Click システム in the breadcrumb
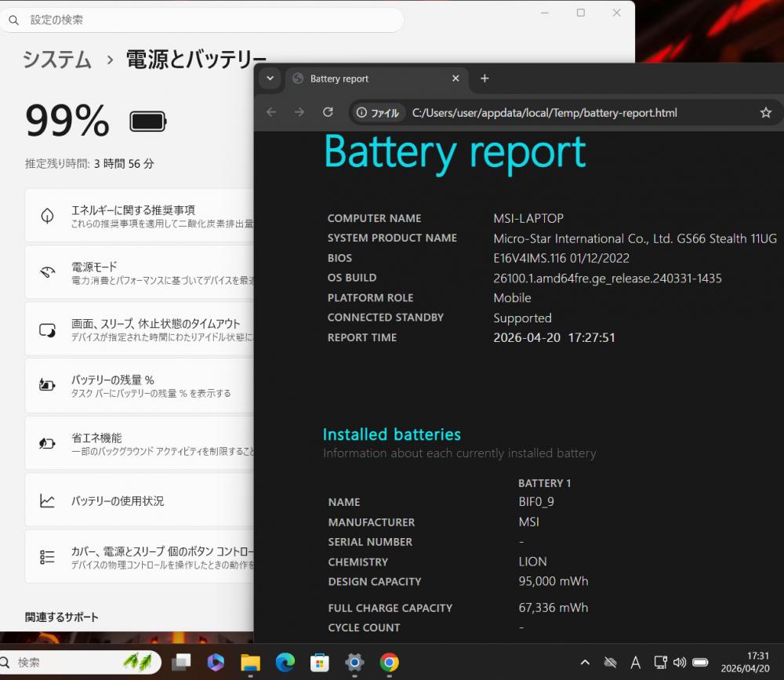This screenshot has width=784, height=680. point(56,60)
